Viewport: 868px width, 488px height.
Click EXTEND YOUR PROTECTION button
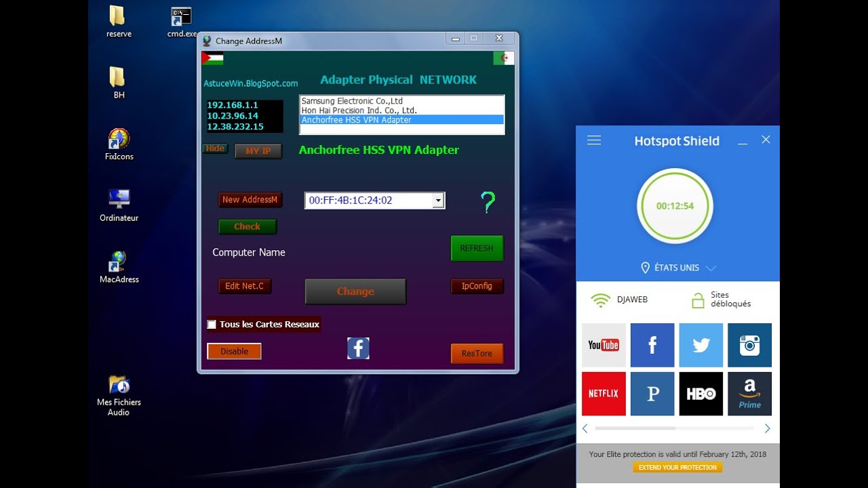(677, 468)
